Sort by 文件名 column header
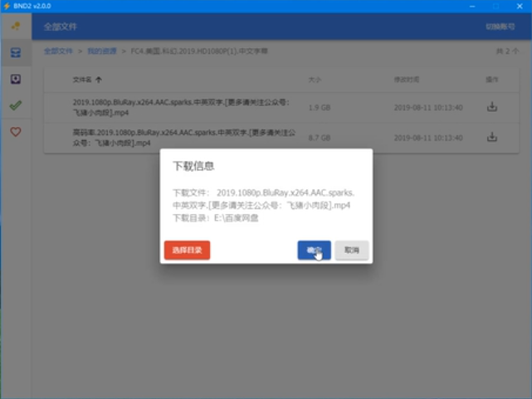 82,80
